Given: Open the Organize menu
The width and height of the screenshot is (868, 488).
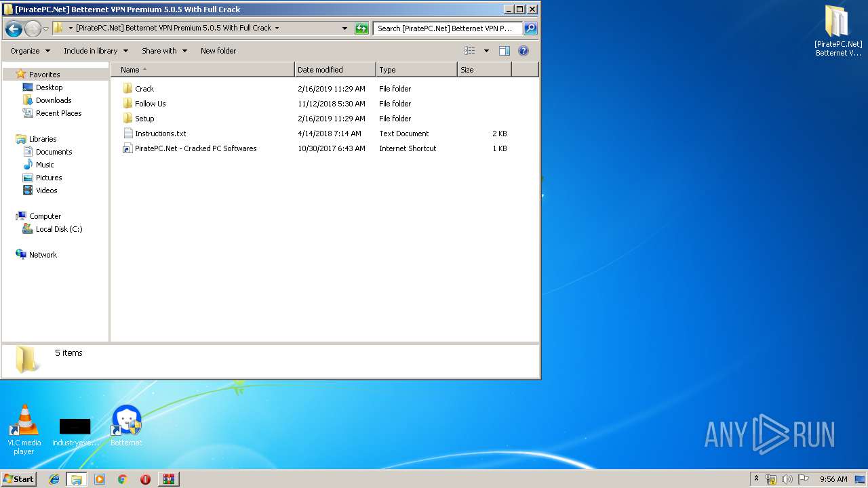Looking at the screenshot, I should [30, 51].
